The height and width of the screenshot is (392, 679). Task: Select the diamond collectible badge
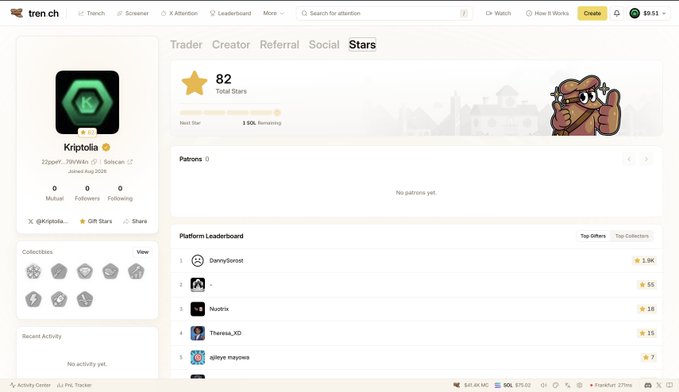click(85, 272)
